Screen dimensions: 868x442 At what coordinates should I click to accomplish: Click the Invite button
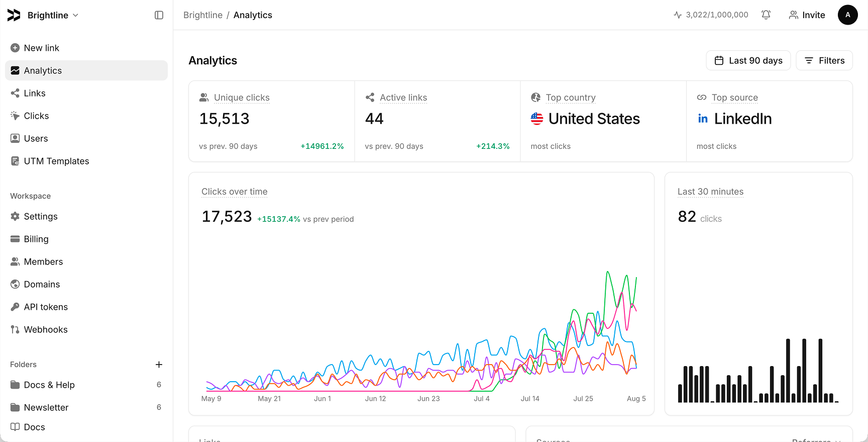click(x=807, y=15)
